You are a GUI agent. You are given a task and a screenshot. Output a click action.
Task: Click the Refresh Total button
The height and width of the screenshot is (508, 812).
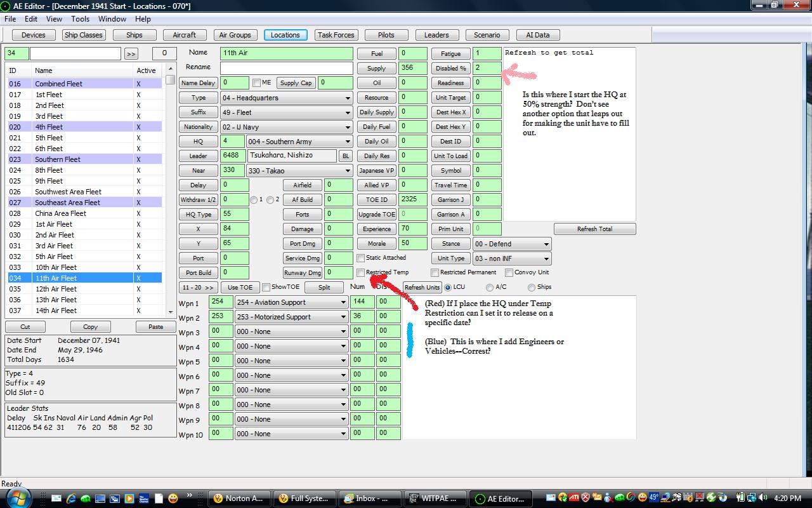pos(594,229)
